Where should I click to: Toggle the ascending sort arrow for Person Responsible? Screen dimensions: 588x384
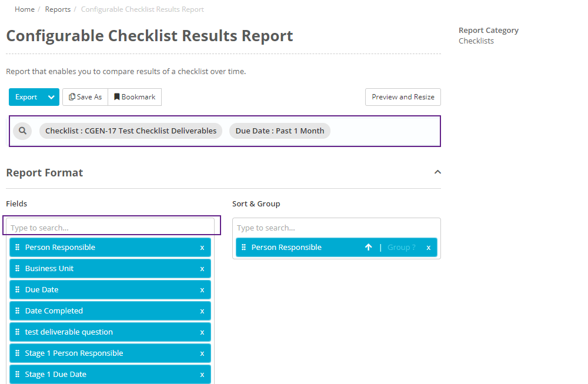click(x=369, y=247)
